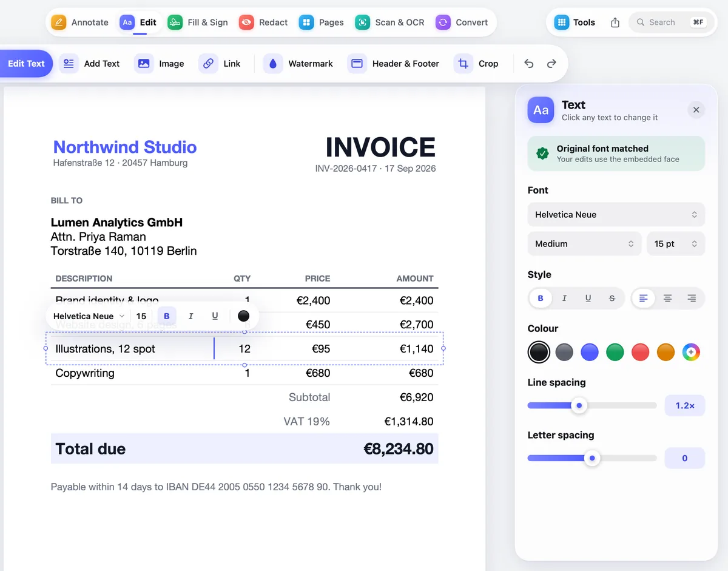Toggle strikethrough in the Style panel
Screen dimensions: 728x571
(612, 298)
